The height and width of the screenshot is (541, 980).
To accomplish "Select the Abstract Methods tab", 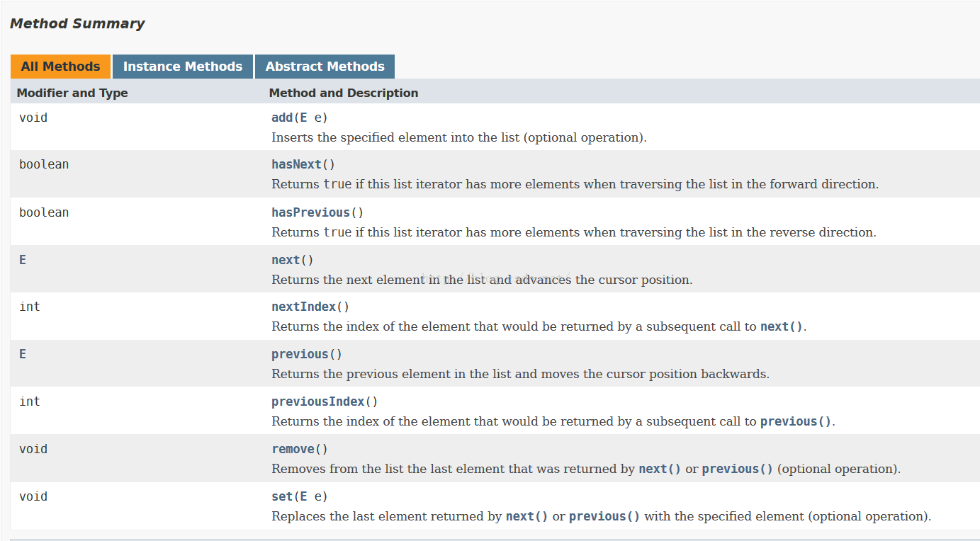I will [x=325, y=67].
